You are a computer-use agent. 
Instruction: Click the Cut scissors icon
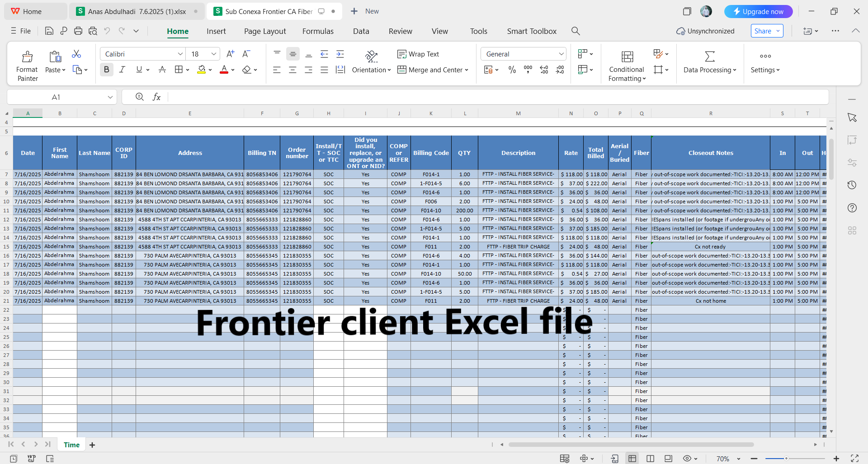[x=76, y=54]
